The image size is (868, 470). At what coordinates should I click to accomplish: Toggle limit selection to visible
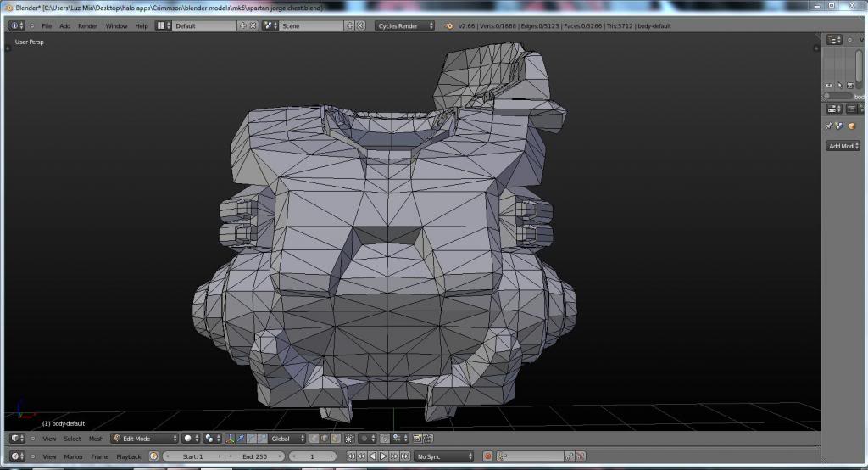(x=350, y=438)
